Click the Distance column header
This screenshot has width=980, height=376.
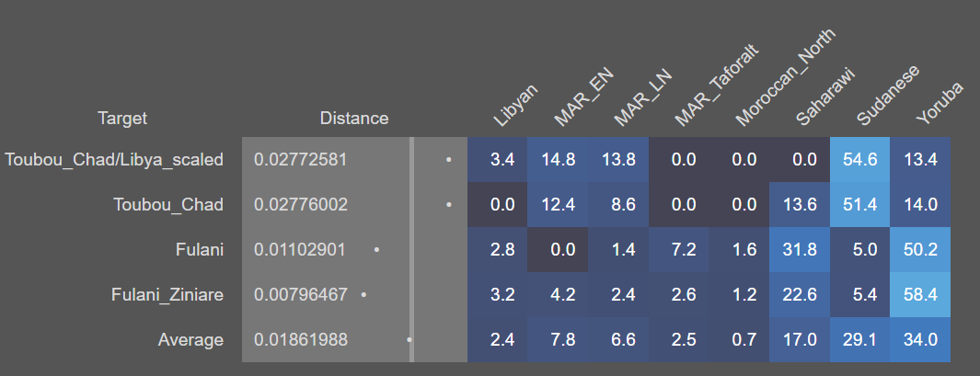[354, 118]
